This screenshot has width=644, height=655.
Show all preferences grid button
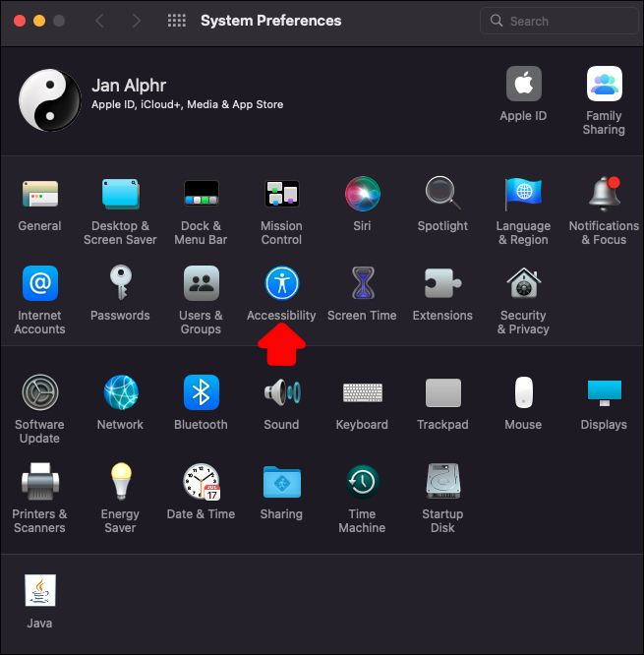(177, 21)
